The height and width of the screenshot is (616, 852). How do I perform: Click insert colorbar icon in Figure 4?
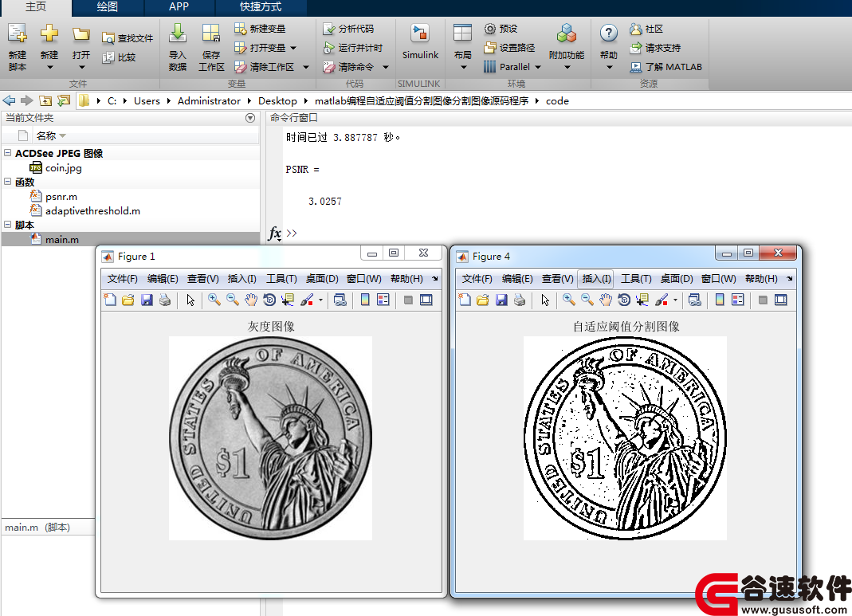[720, 300]
